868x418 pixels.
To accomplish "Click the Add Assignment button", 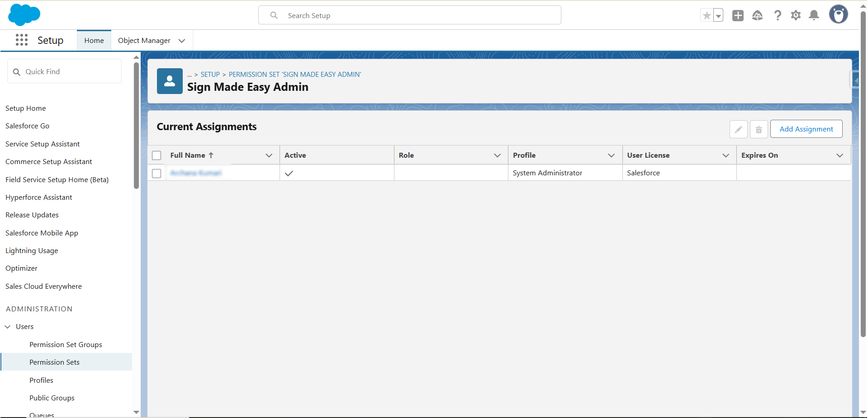I will pos(806,129).
